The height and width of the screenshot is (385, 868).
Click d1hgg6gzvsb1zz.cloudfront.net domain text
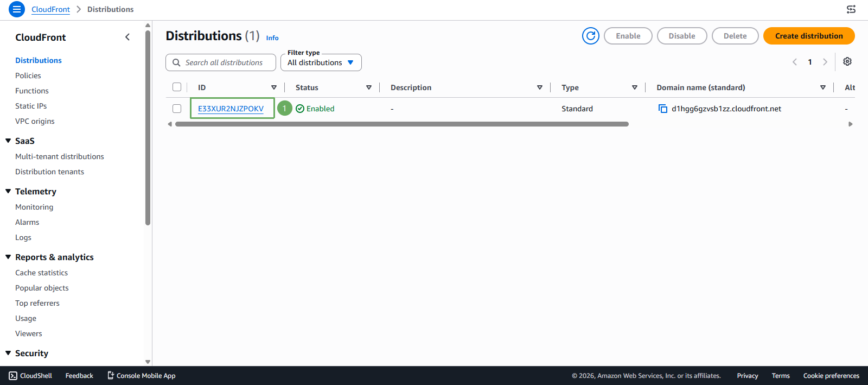tap(726, 109)
